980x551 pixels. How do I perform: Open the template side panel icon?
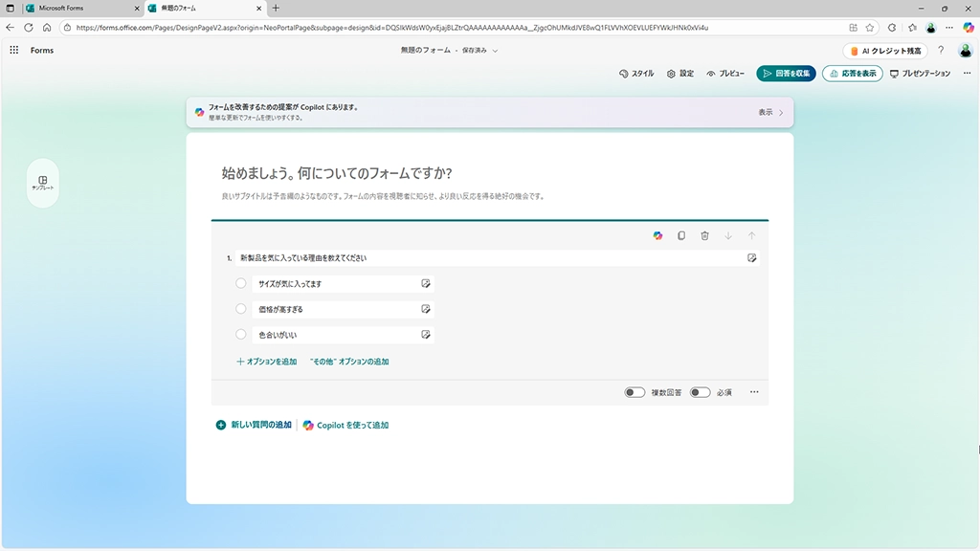click(x=43, y=183)
